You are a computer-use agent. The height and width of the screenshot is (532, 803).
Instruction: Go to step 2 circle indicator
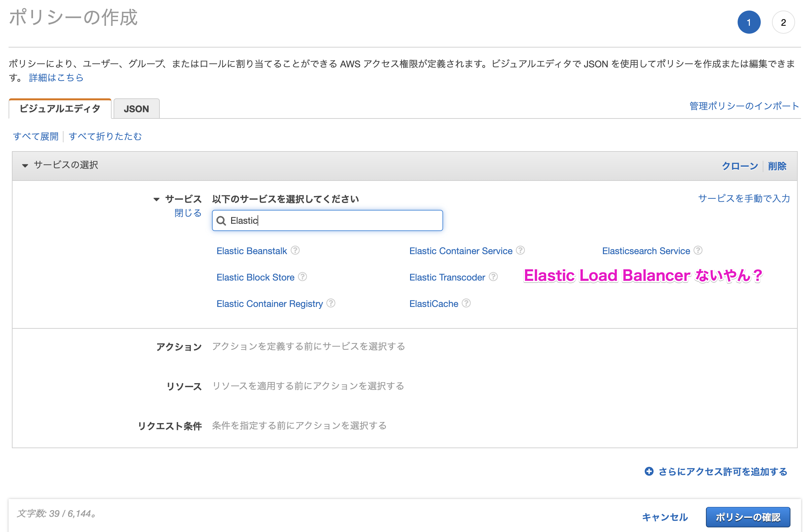[783, 22]
